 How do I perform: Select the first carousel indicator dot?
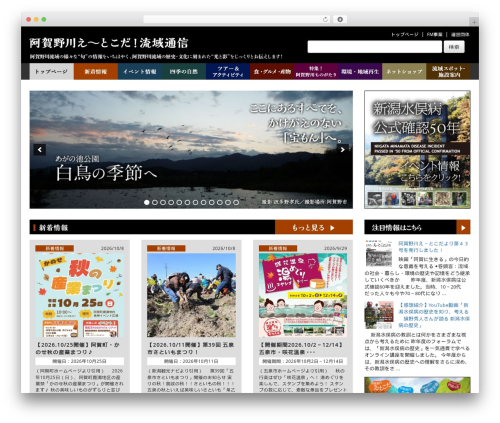click(147, 202)
